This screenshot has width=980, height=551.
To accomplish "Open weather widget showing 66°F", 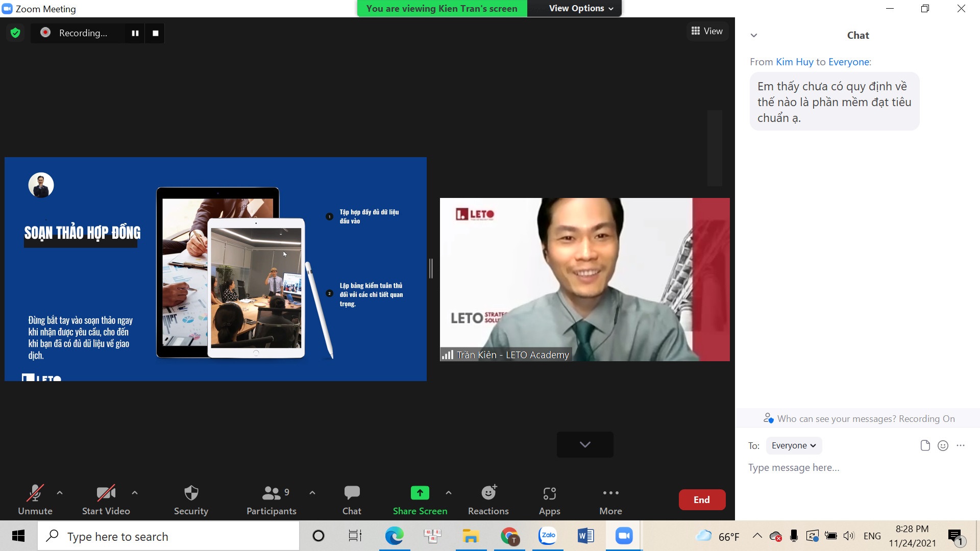I will [717, 536].
